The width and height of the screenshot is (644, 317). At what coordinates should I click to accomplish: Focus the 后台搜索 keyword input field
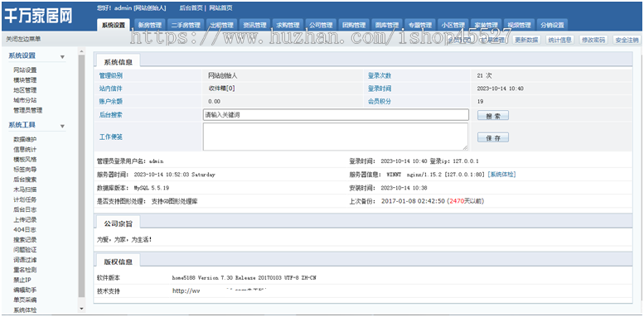(336, 115)
